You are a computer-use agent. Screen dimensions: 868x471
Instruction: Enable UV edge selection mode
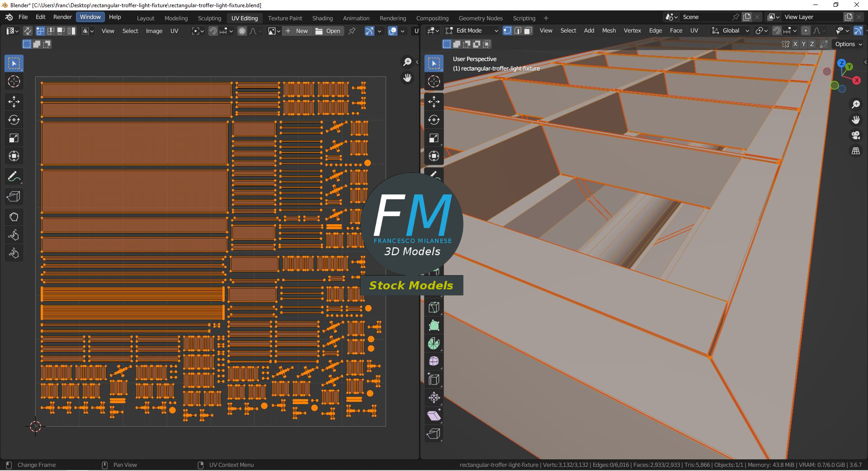coord(51,31)
